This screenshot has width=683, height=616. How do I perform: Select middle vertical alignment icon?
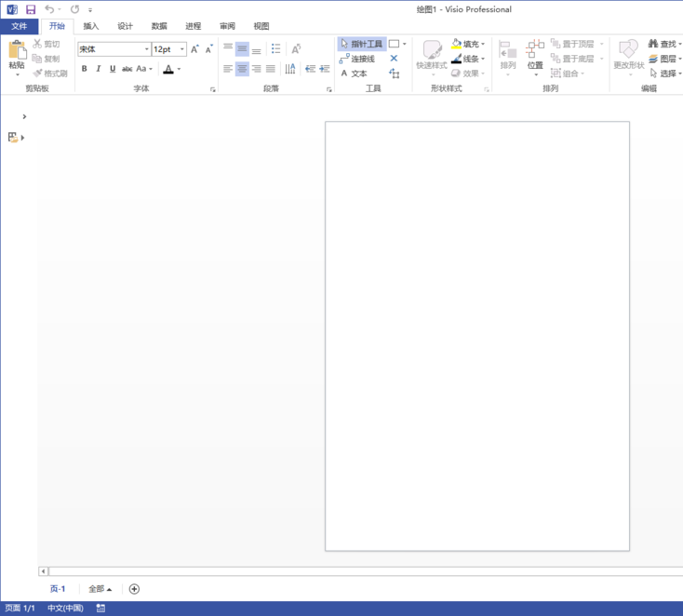point(242,48)
